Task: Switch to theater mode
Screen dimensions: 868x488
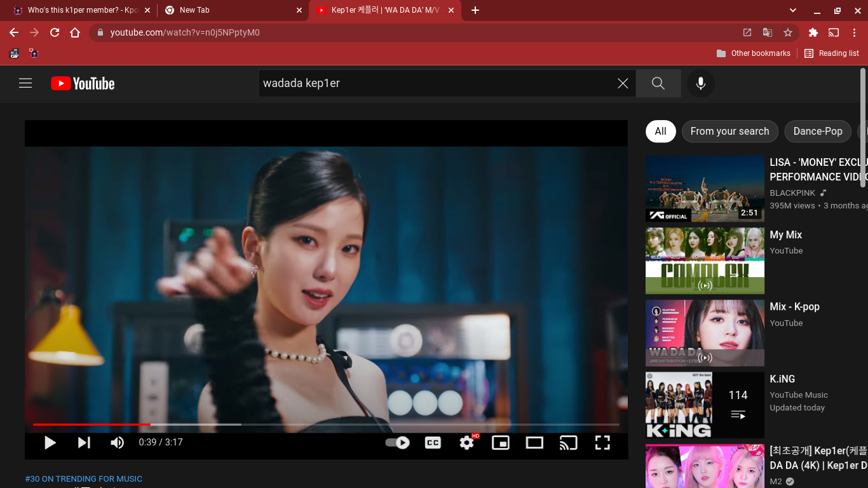Action: coord(534,442)
